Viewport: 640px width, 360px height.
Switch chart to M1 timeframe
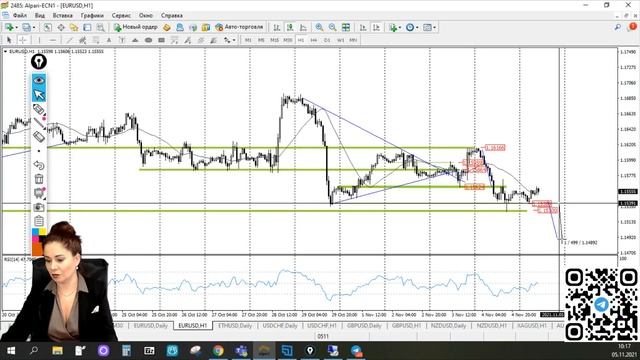pyautogui.click(x=248, y=40)
